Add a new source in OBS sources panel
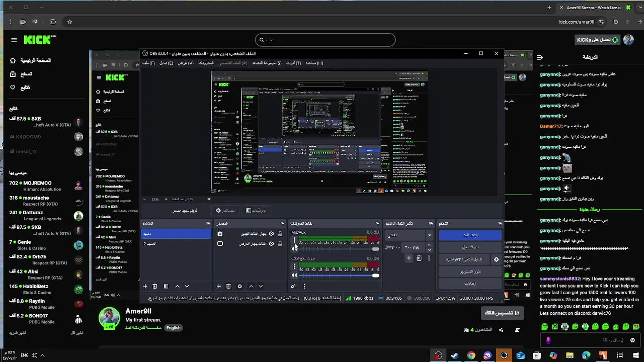The image size is (644, 362). click(219, 286)
